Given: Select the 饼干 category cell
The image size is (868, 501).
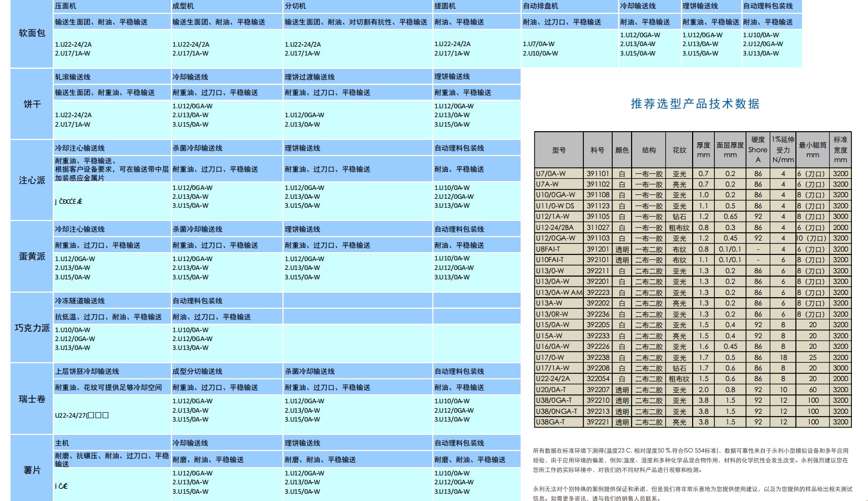Looking at the screenshot, I should [x=32, y=104].
